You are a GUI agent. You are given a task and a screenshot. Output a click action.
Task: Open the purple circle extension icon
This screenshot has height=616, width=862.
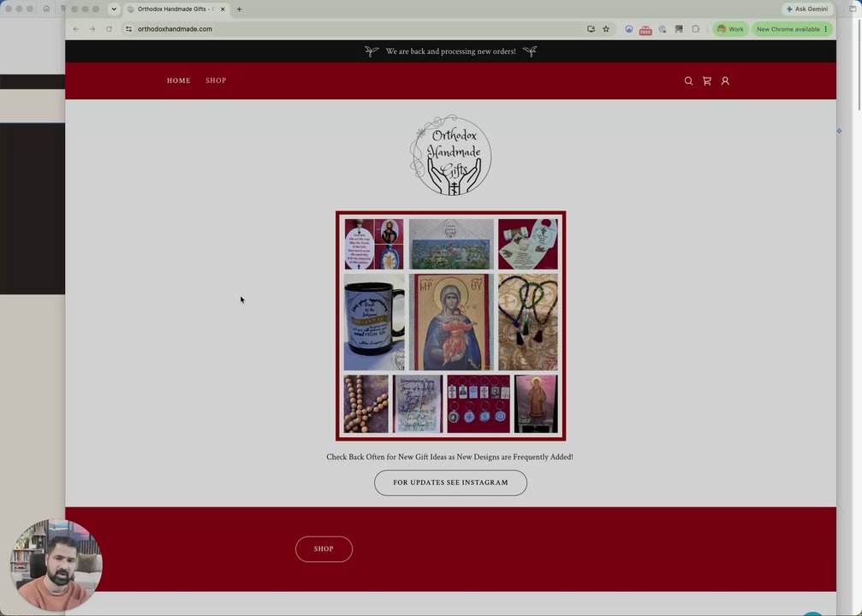click(x=629, y=29)
